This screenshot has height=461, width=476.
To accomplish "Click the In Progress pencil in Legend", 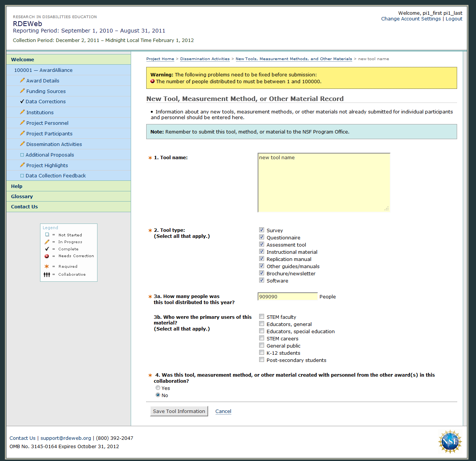I will pos(47,242).
